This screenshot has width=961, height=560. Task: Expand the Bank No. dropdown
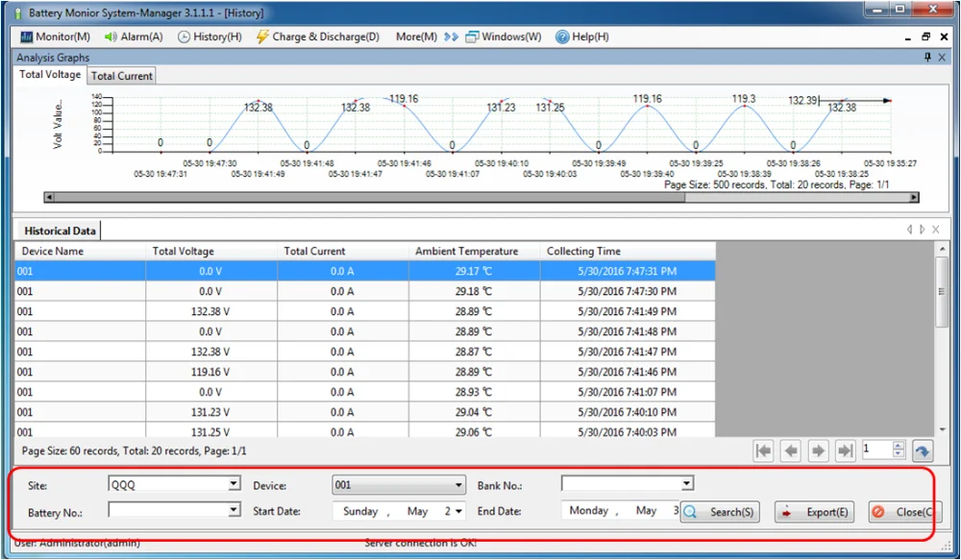(x=686, y=484)
